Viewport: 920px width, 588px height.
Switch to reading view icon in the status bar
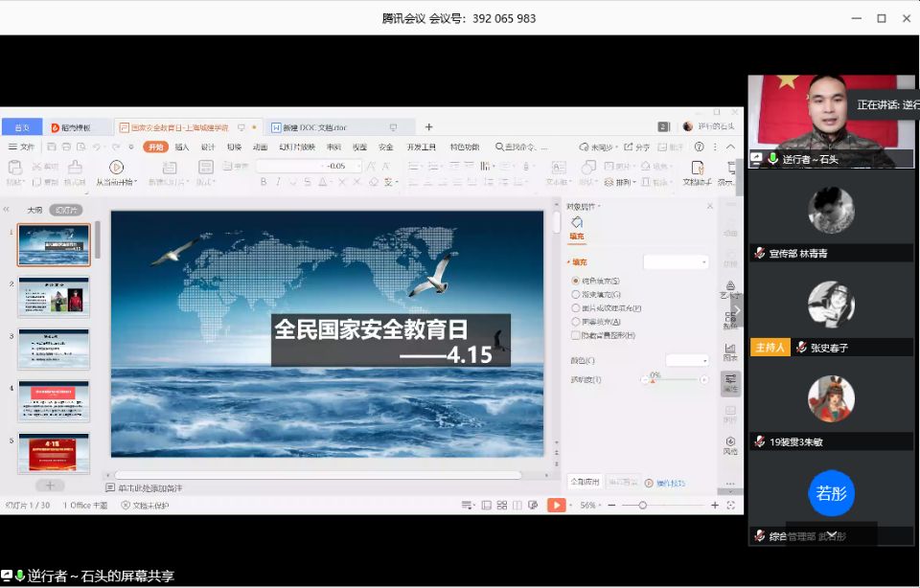click(x=517, y=506)
